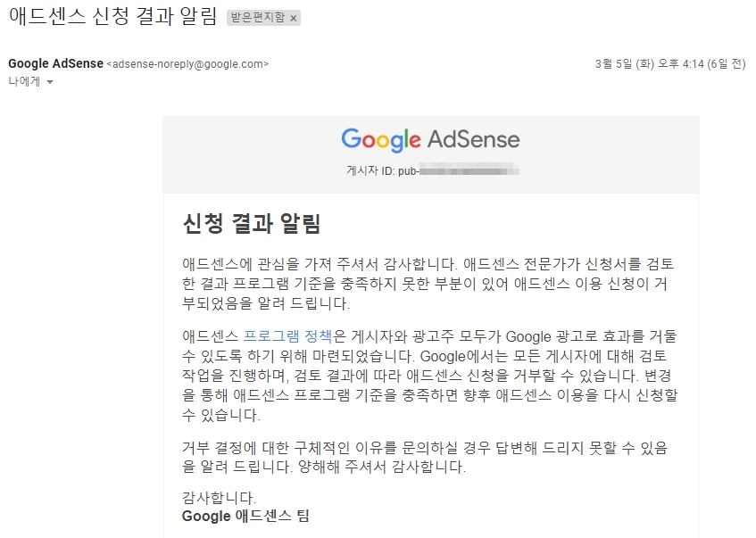Click the sentence beginning Google에서는 모든 게시자에
The image size is (756, 538).
pos(536,356)
